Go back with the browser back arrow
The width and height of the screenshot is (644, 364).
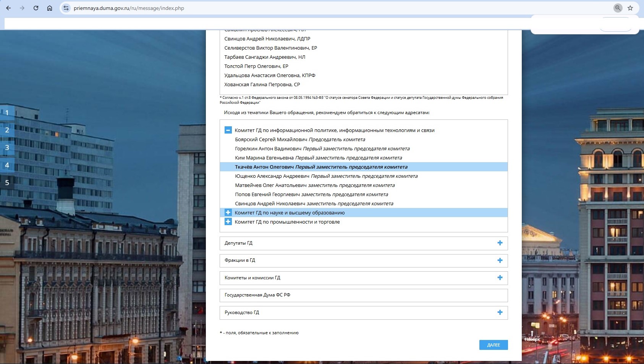[8, 8]
